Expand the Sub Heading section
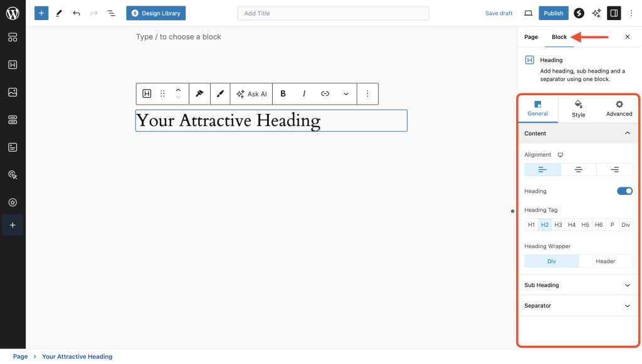The width and height of the screenshot is (642, 364). point(578,285)
